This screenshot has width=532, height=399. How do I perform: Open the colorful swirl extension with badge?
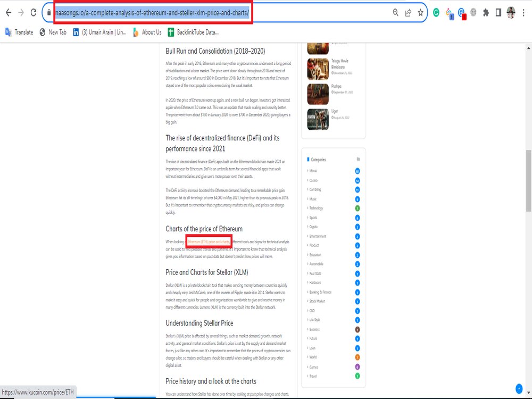tap(449, 13)
